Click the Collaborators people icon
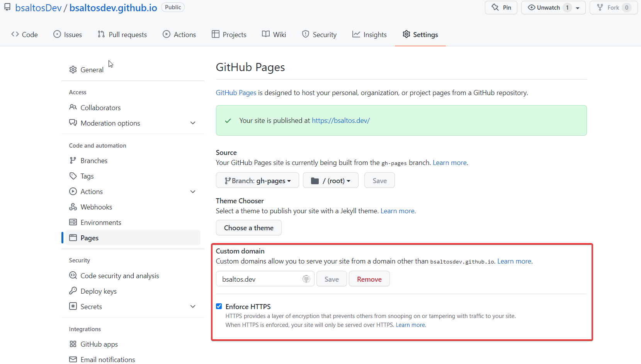Image resolution: width=641 pixels, height=364 pixels. coord(73,107)
